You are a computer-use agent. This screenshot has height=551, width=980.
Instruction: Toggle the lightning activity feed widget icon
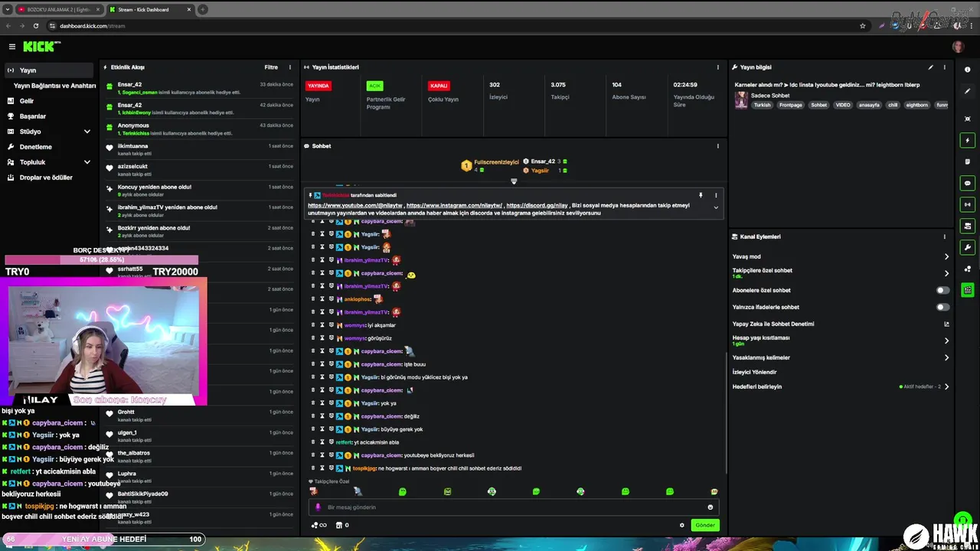(x=968, y=141)
